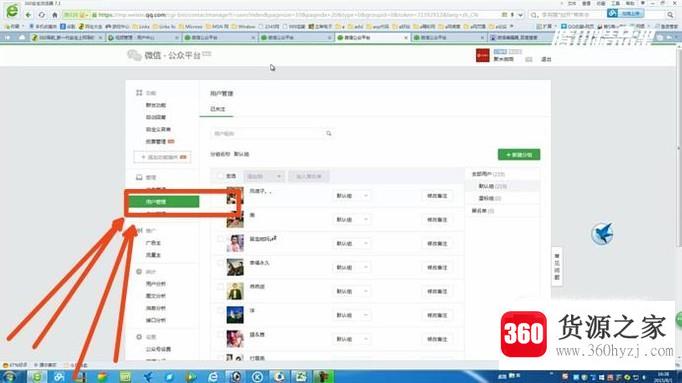Open the 常见问题 side tab
This screenshot has width=682, height=383.
(557, 266)
